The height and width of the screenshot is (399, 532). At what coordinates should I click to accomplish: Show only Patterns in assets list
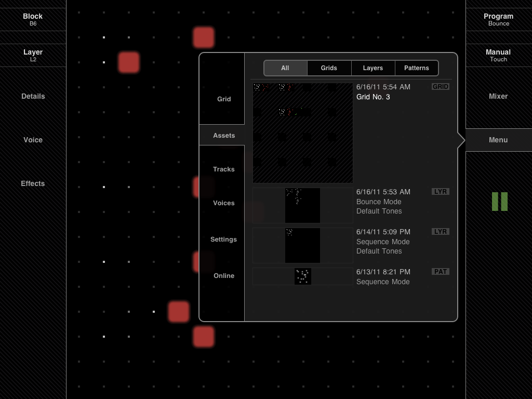417,68
